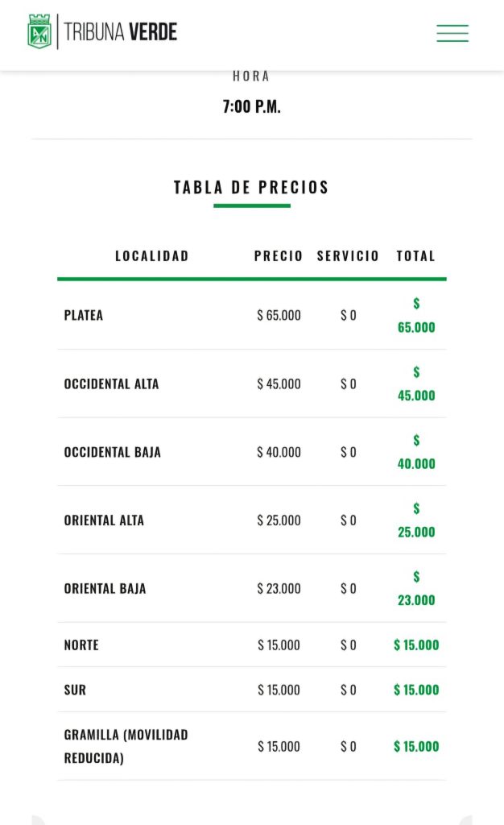This screenshot has height=825, width=504.
Task: Open the hamburger menu icon
Action: 452,32
